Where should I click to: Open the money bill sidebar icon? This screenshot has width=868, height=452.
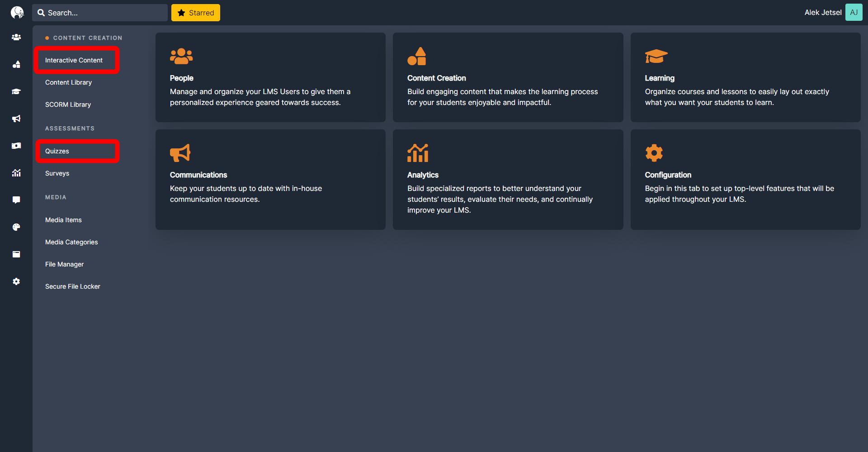(x=16, y=146)
